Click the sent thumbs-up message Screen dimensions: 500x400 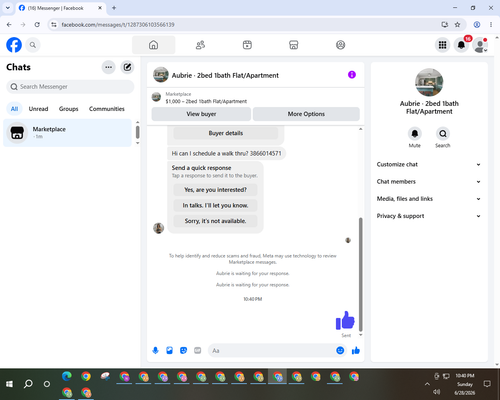345,320
